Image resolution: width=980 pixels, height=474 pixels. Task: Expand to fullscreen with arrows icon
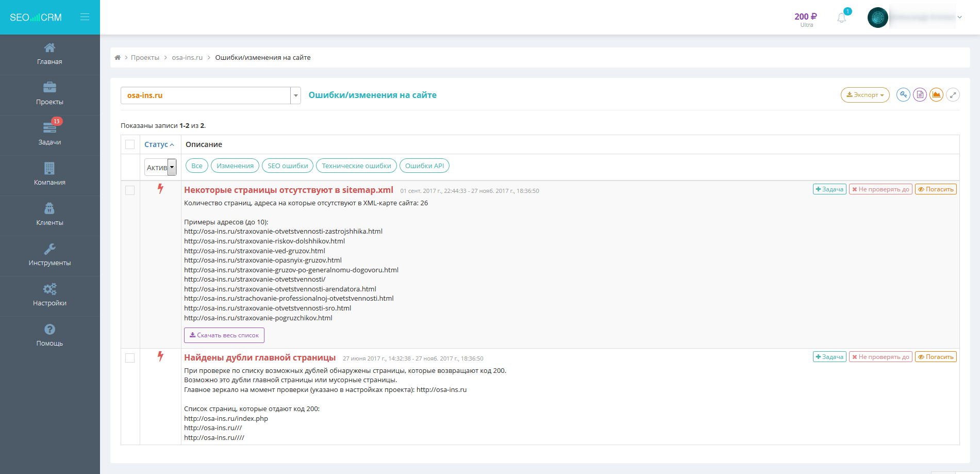point(953,95)
